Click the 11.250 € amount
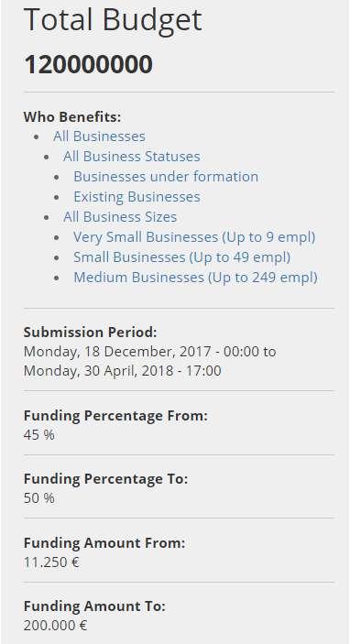Image resolution: width=350 pixels, height=644 pixels. (x=51, y=562)
